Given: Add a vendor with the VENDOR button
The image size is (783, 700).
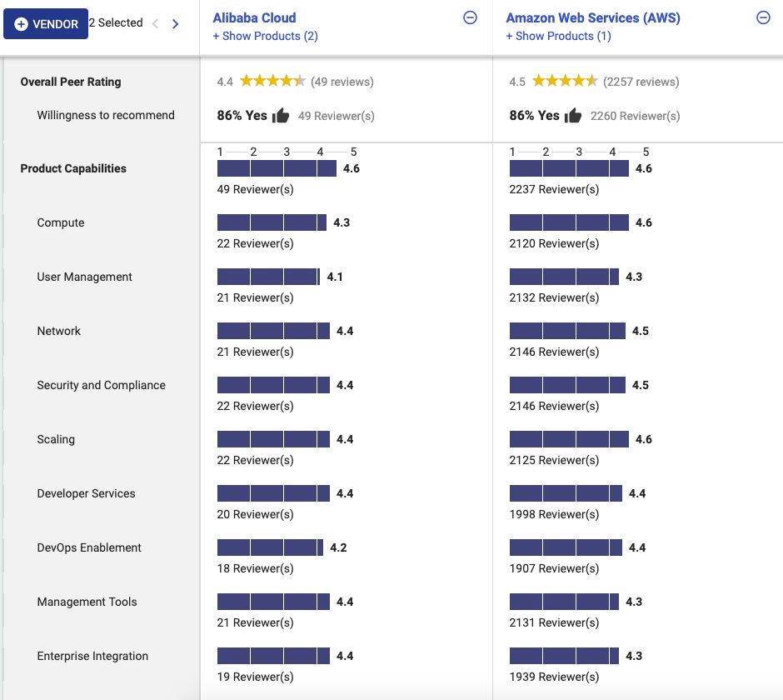Looking at the screenshot, I should coord(46,25).
